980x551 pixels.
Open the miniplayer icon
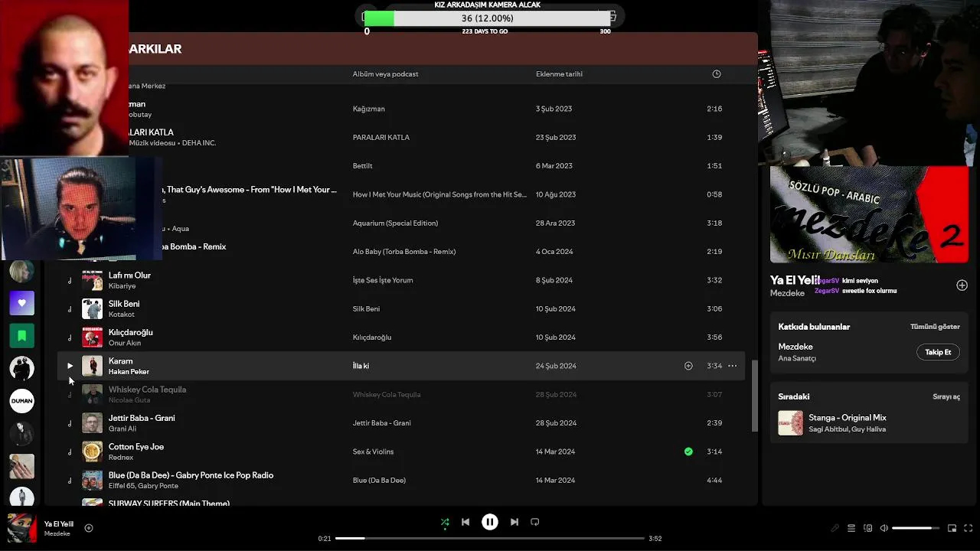point(952,528)
